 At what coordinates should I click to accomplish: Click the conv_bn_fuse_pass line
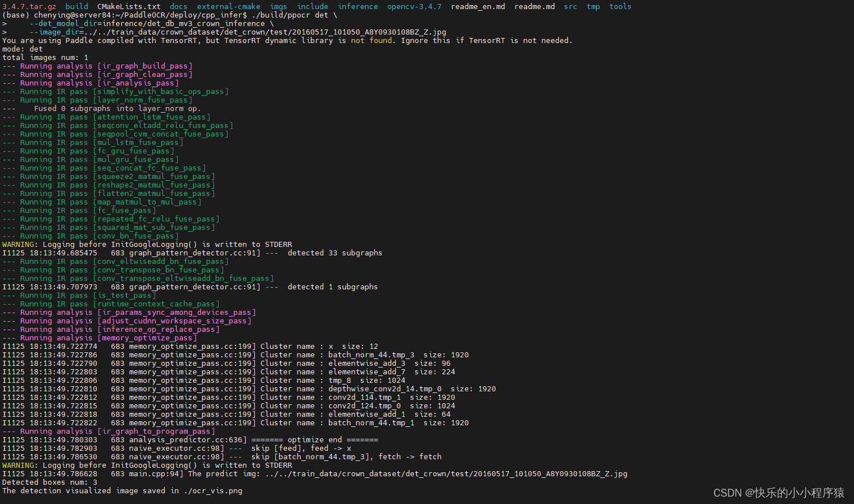tap(91, 236)
